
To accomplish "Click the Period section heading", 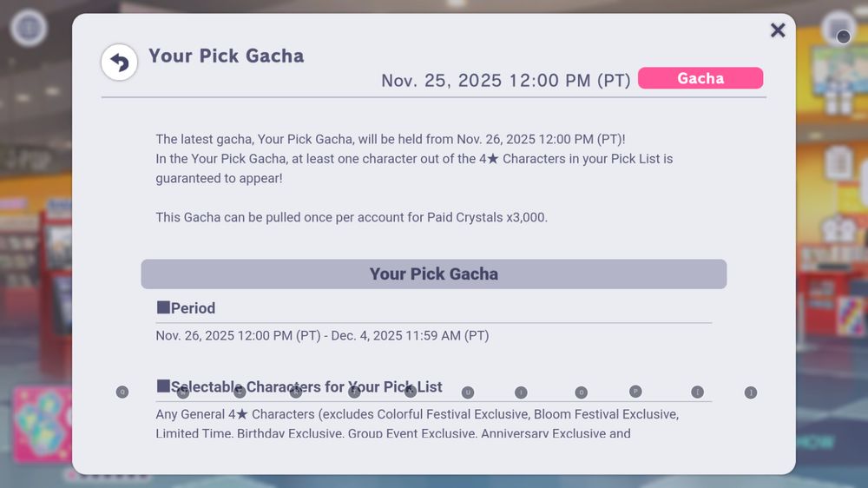I will coord(186,308).
